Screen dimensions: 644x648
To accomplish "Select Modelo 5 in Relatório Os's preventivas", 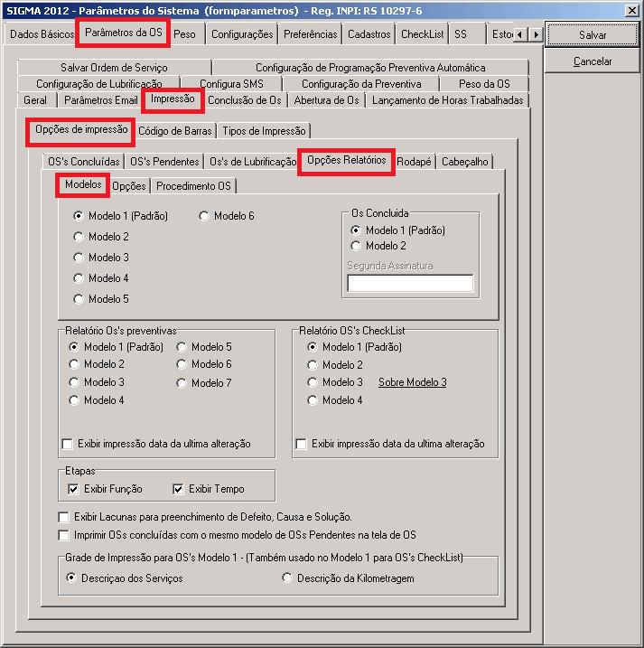I will (204, 347).
